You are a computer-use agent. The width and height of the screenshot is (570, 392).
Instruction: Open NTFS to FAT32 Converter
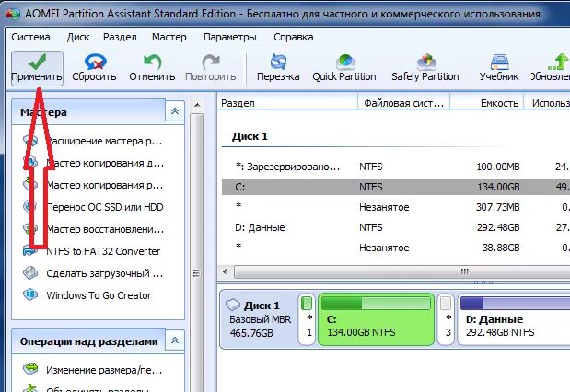103,251
